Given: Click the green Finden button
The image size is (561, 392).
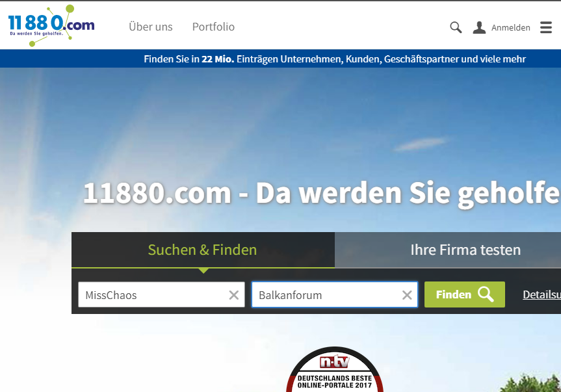Looking at the screenshot, I should [x=465, y=294].
